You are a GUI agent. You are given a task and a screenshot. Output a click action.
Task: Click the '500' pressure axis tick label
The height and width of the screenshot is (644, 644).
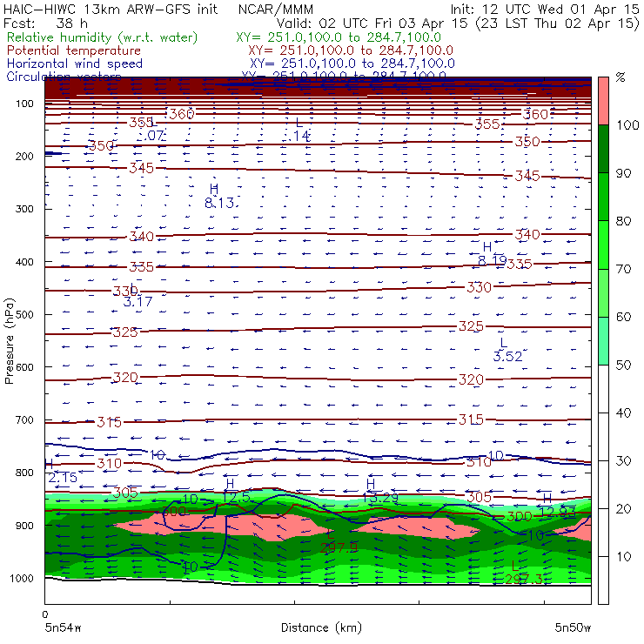24,315
